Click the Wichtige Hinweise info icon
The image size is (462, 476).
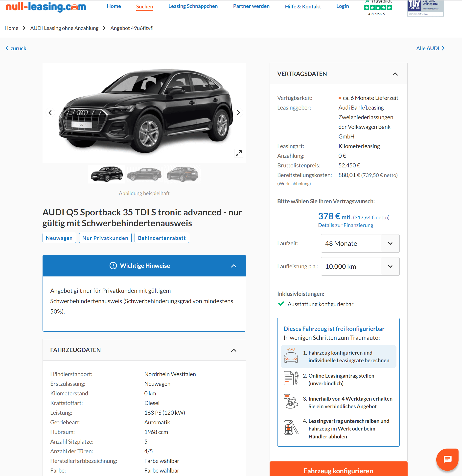click(x=113, y=266)
